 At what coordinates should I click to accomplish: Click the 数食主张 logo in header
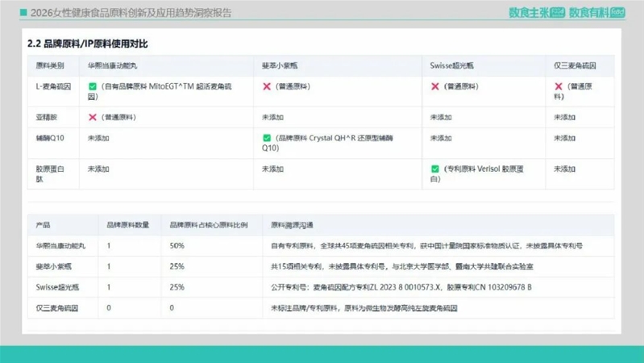[537, 13]
